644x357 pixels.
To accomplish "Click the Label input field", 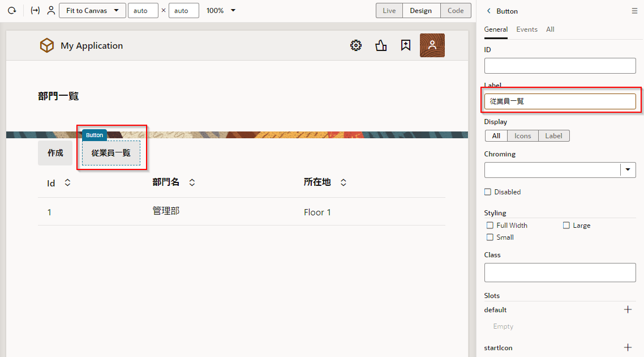I will (x=560, y=101).
